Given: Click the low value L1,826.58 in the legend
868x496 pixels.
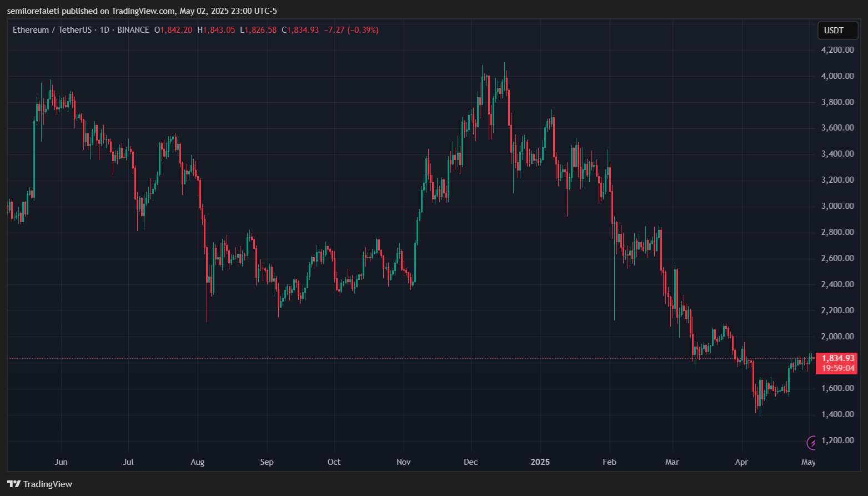Looking at the screenshot, I should [x=259, y=30].
